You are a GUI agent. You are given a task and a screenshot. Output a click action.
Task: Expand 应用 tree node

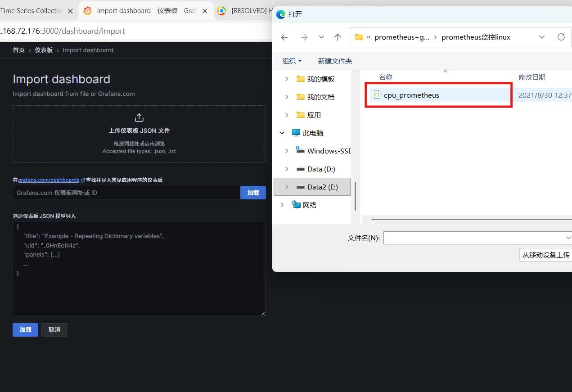pyautogui.click(x=287, y=115)
